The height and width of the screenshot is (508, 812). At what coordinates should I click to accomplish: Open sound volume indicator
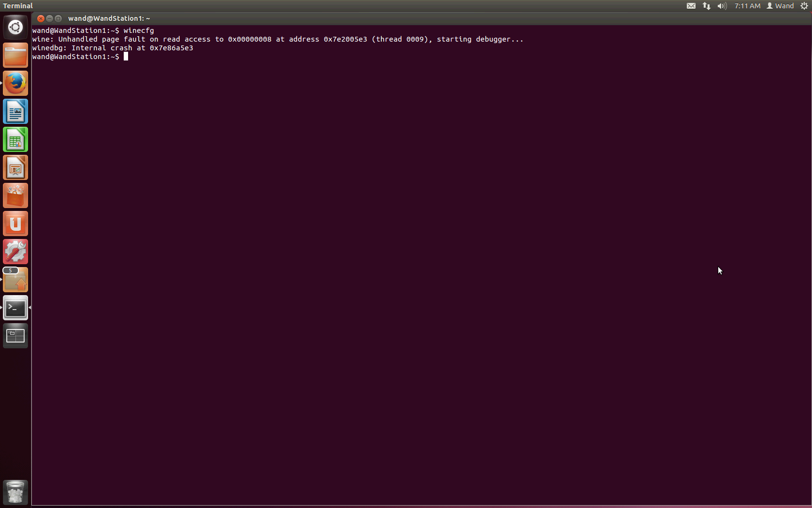coord(722,6)
